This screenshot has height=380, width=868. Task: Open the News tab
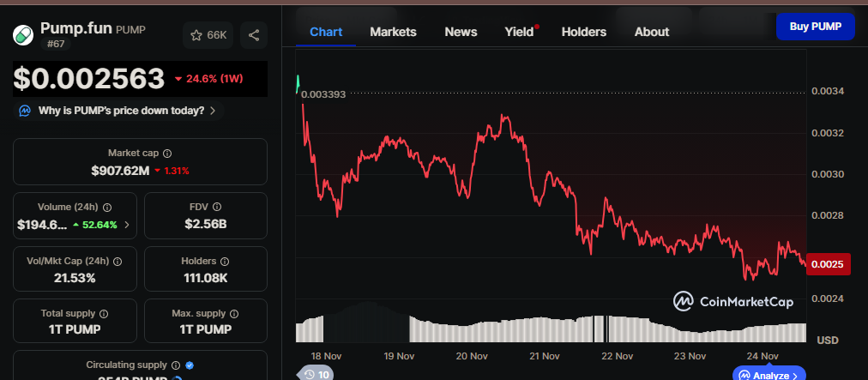tap(461, 32)
